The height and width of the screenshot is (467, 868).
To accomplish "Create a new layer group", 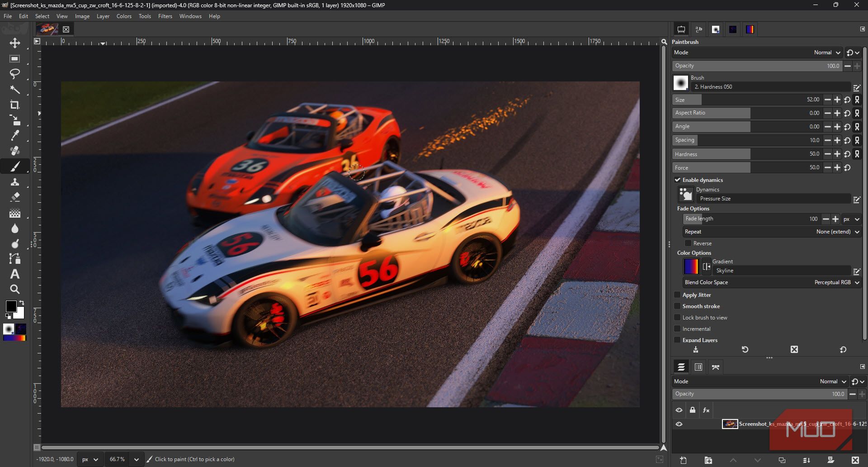I will [x=708, y=460].
